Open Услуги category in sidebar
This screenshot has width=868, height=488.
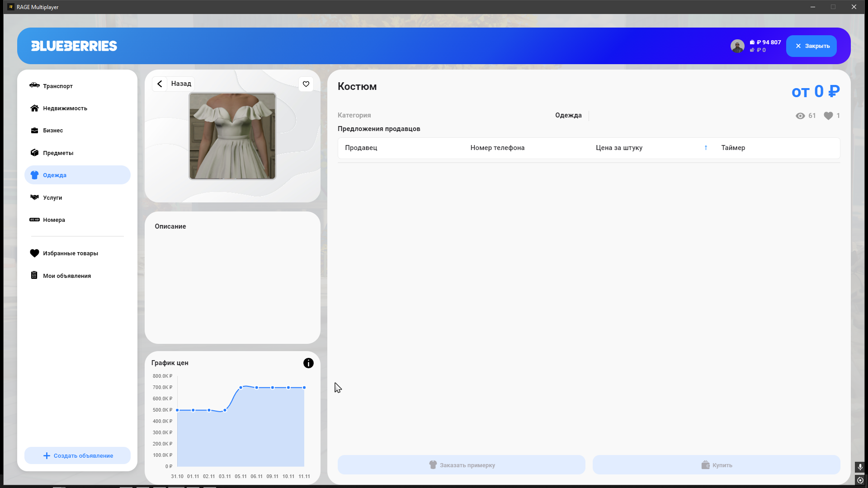point(52,198)
